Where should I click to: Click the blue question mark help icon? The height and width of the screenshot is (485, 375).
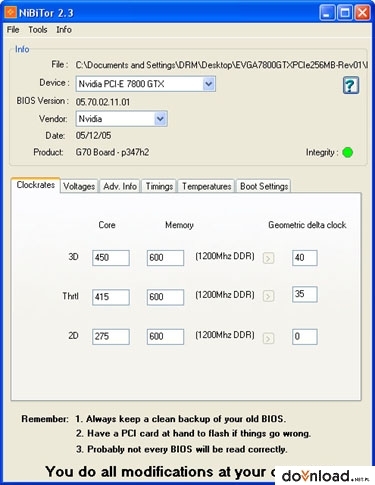(351, 85)
